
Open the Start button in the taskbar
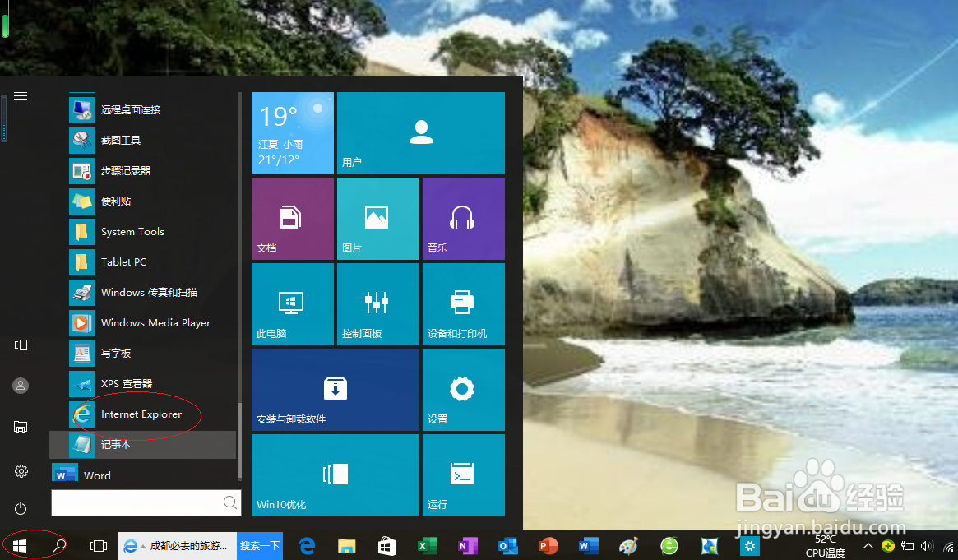click(20, 545)
